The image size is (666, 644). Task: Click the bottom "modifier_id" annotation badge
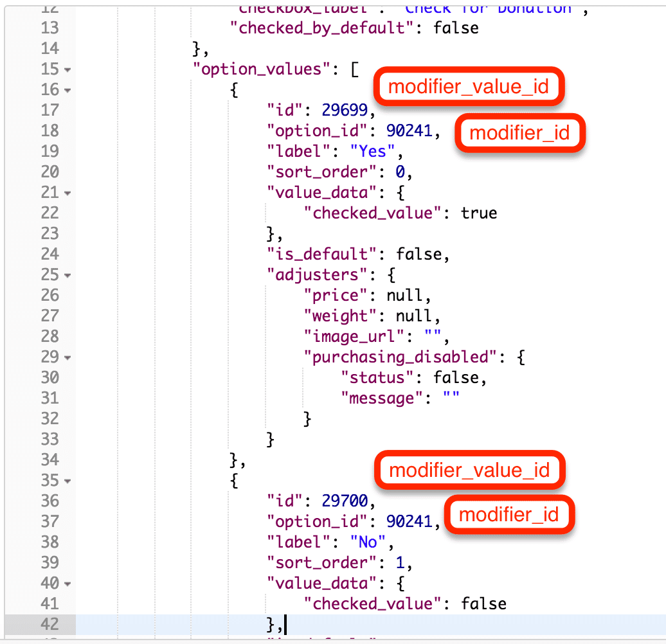pos(509,514)
